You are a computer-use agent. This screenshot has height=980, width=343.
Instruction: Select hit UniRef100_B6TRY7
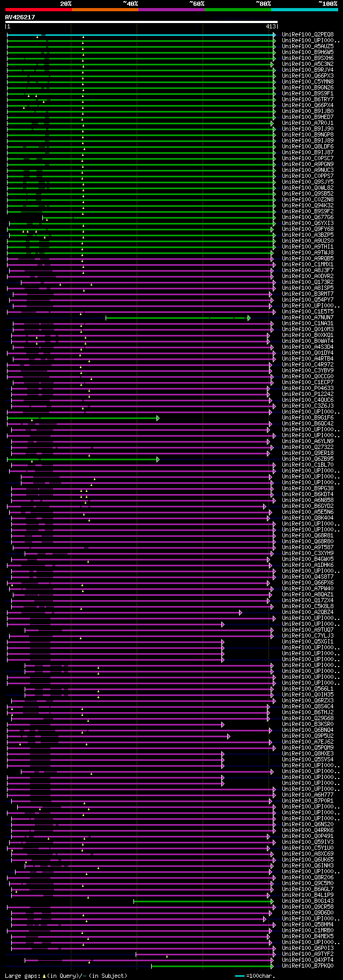[x=308, y=99]
